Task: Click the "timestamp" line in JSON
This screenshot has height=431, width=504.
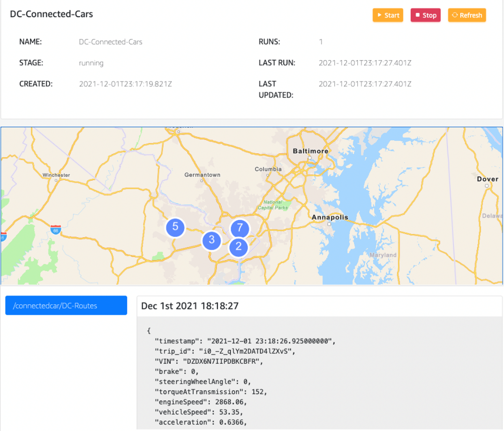Action: (245, 341)
